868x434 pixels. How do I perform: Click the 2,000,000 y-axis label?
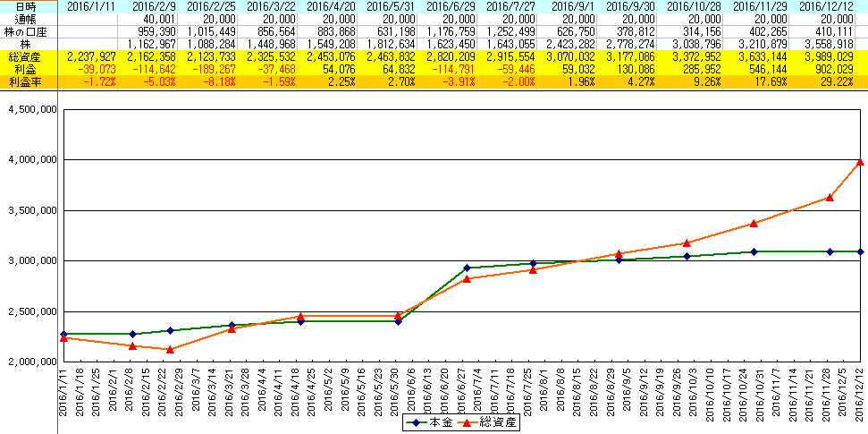pyautogui.click(x=32, y=362)
